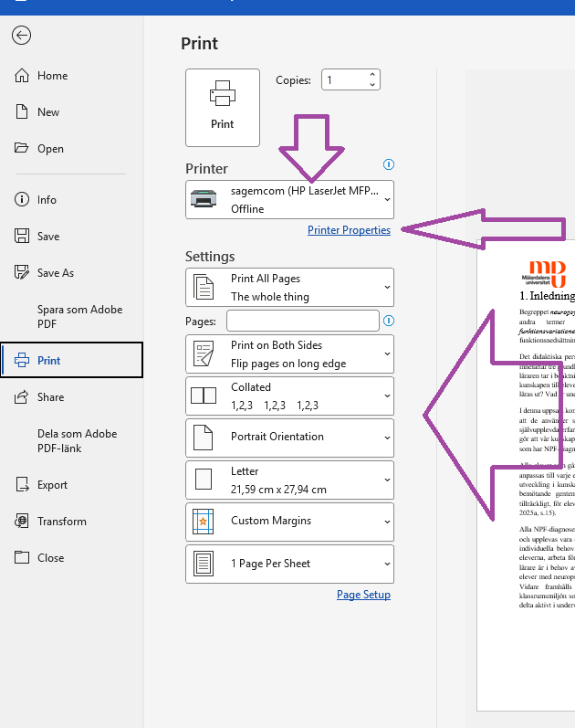Open the sagemcom printer selection dropdown
This screenshot has width=575, height=728.
(289, 200)
